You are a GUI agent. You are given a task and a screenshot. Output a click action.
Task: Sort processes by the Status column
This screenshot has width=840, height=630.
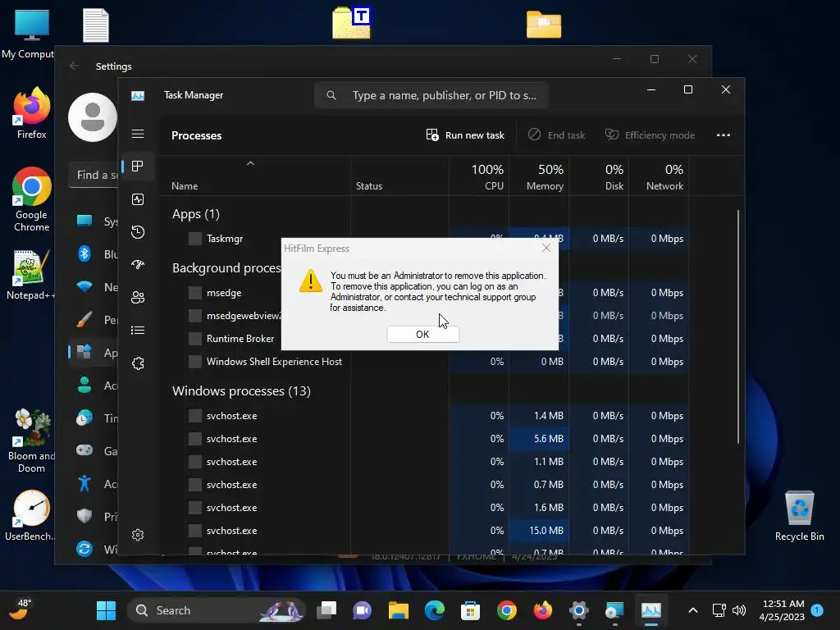[368, 186]
